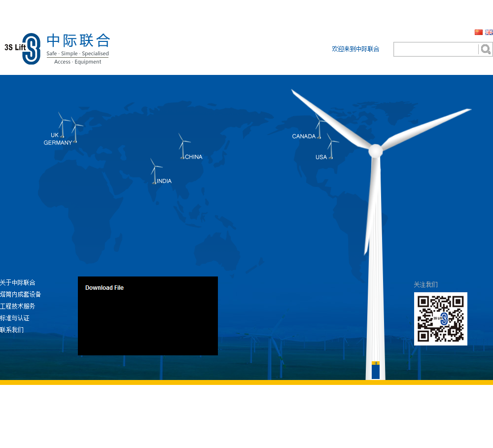Select the CANADA wind turbine marker
493x448 pixels.
(x=319, y=126)
